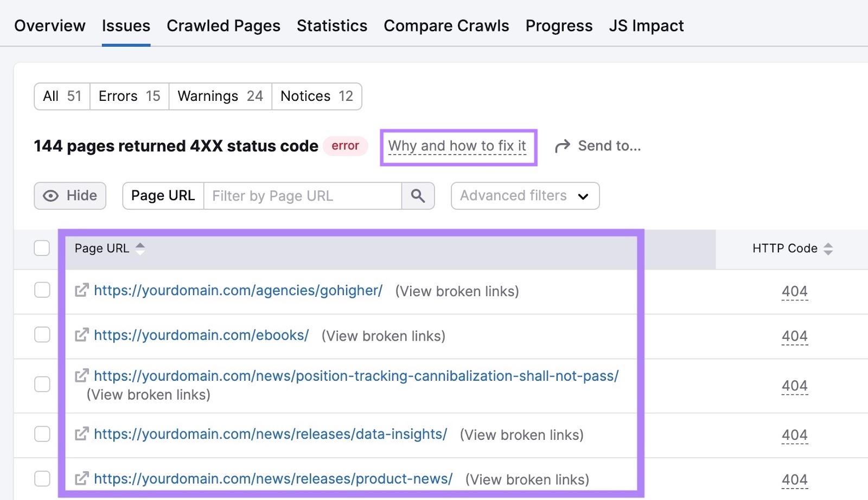Open external link icon for gohigher URL
Image resolution: width=868 pixels, height=500 pixels.
[x=81, y=291]
